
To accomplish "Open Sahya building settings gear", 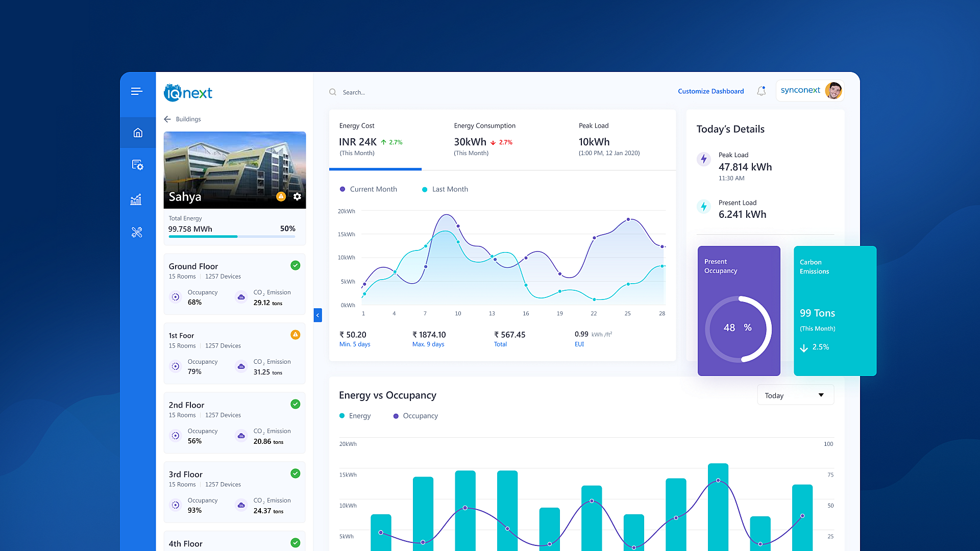I will [x=297, y=196].
